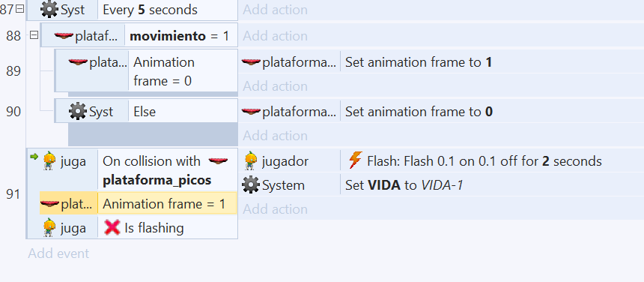Select the Animation frame = 0 condition
Viewport: 644px width, 282px height.
162,71
